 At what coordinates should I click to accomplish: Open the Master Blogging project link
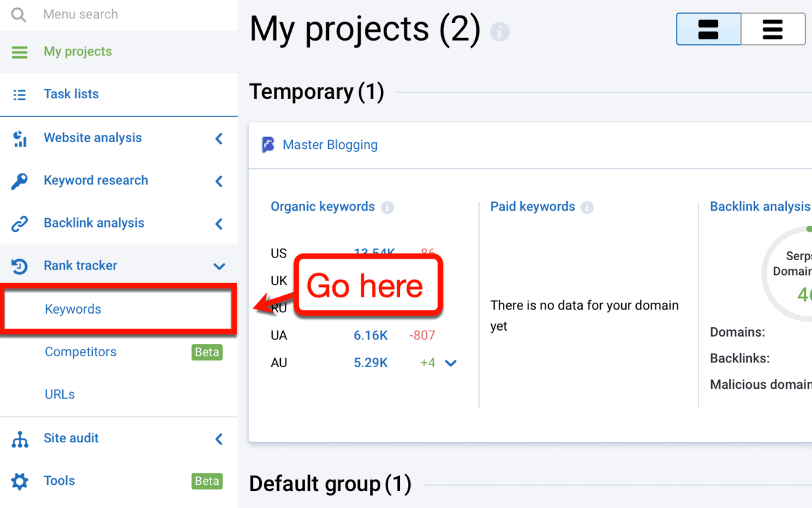[x=330, y=145]
